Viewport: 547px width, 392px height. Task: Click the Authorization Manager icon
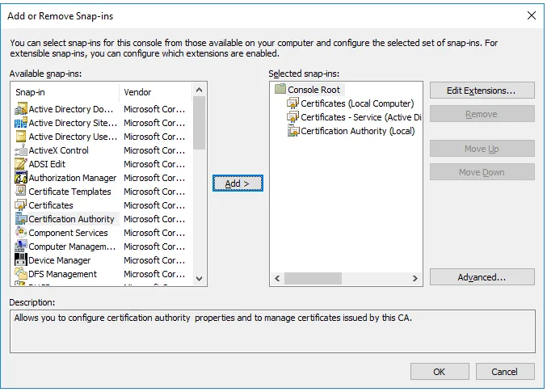(x=21, y=178)
